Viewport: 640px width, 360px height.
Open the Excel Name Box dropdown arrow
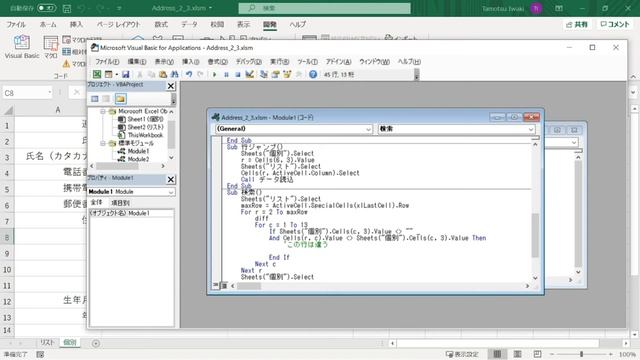[x=50, y=93]
